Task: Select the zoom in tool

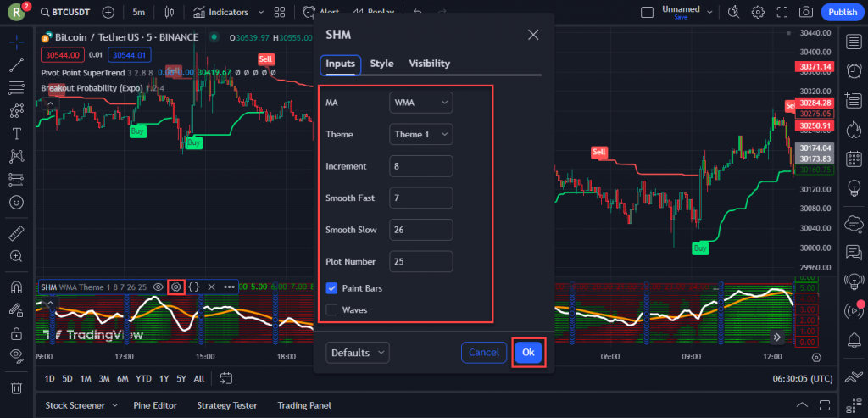Action: (17, 256)
